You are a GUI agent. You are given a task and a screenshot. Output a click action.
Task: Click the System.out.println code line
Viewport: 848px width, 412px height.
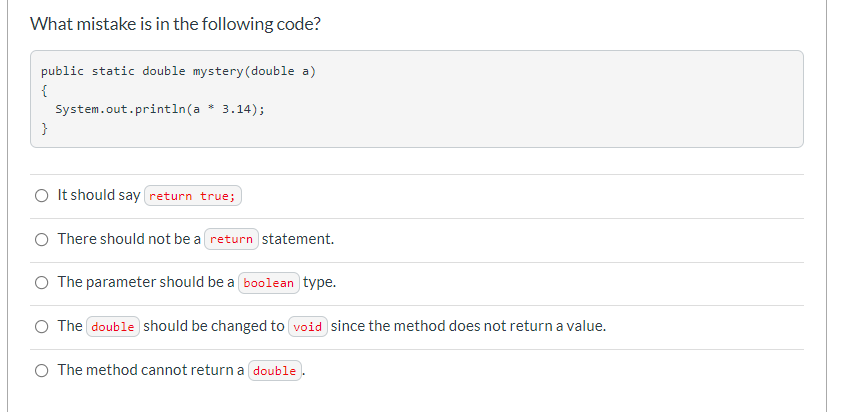160,109
